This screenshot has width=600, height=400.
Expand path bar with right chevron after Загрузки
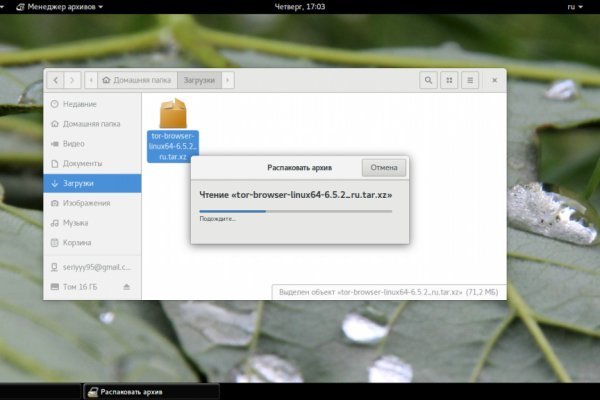click(x=228, y=79)
